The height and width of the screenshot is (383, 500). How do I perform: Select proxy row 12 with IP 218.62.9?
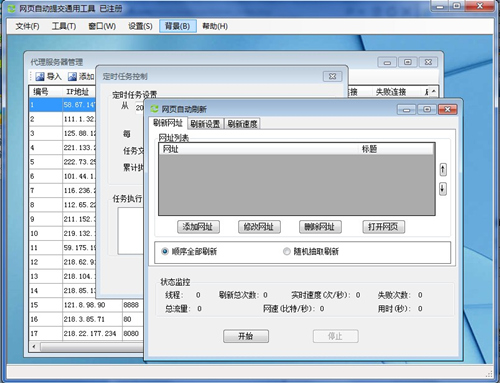[63, 262]
